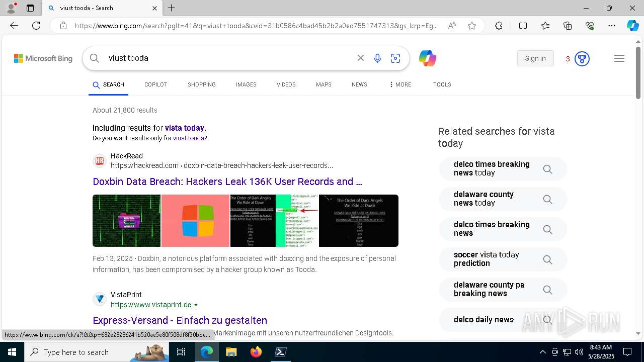The image size is (644, 362).
Task: Clear the search query with X
Action: tap(361, 58)
